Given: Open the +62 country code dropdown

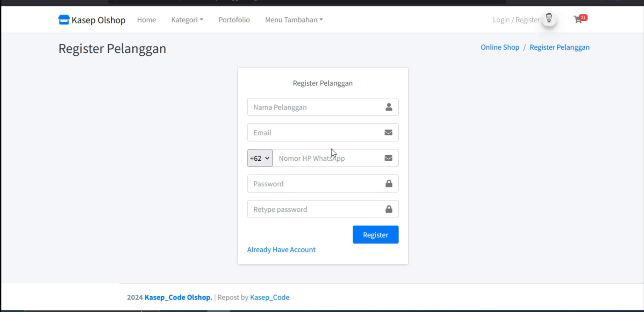Looking at the screenshot, I should (x=260, y=158).
